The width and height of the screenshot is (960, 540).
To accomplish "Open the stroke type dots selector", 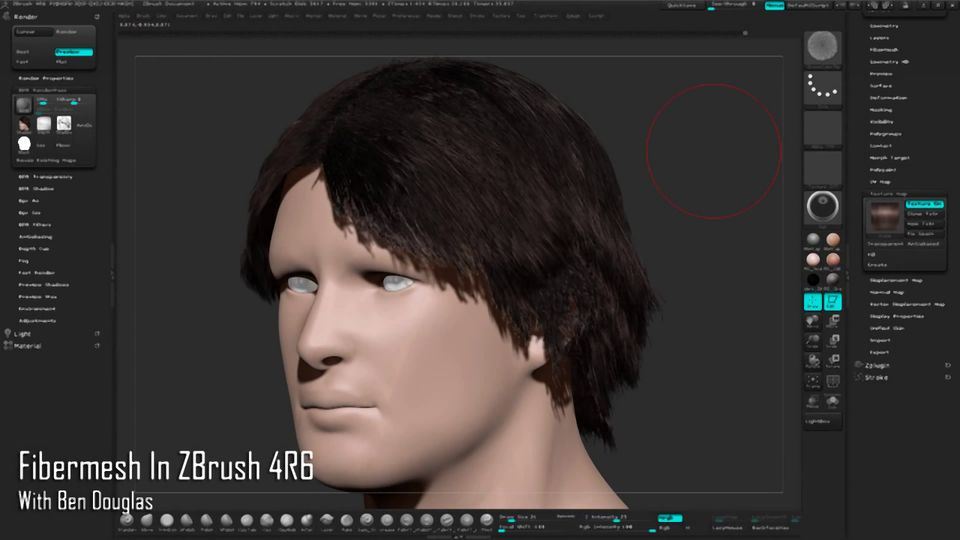I will coord(822,88).
